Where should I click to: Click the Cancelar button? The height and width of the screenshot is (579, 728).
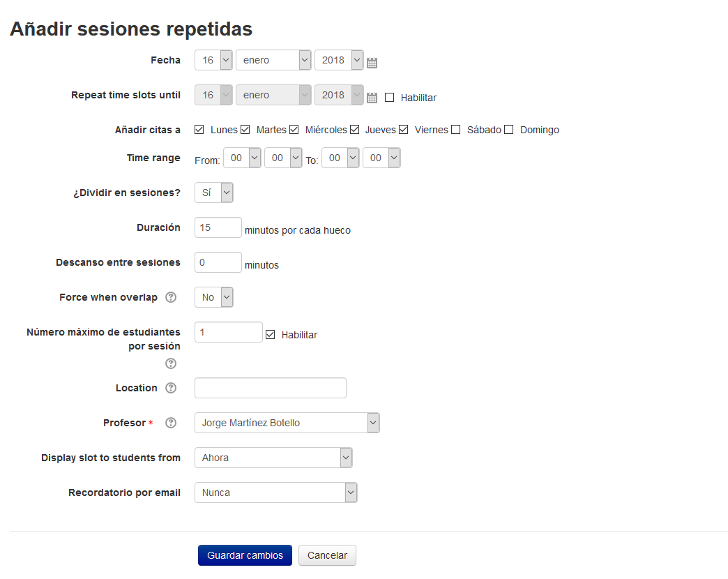coord(327,555)
